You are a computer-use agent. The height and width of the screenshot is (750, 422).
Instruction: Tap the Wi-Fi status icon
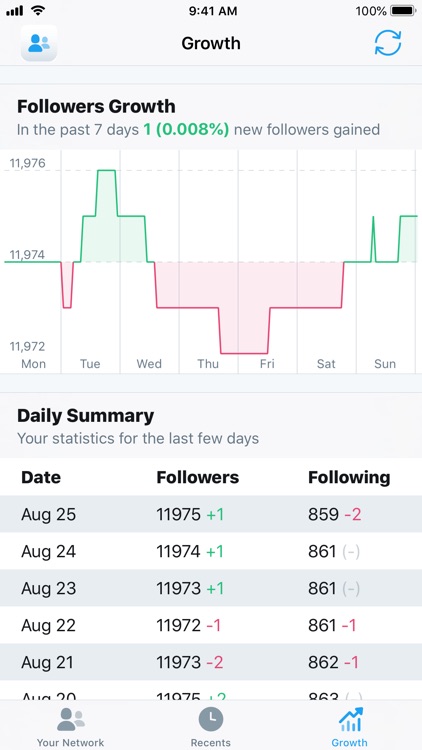(x=37, y=10)
